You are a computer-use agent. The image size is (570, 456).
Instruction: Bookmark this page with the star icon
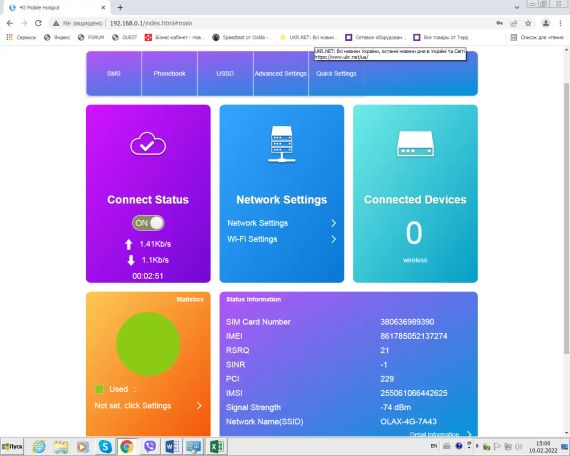click(x=528, y=23)
